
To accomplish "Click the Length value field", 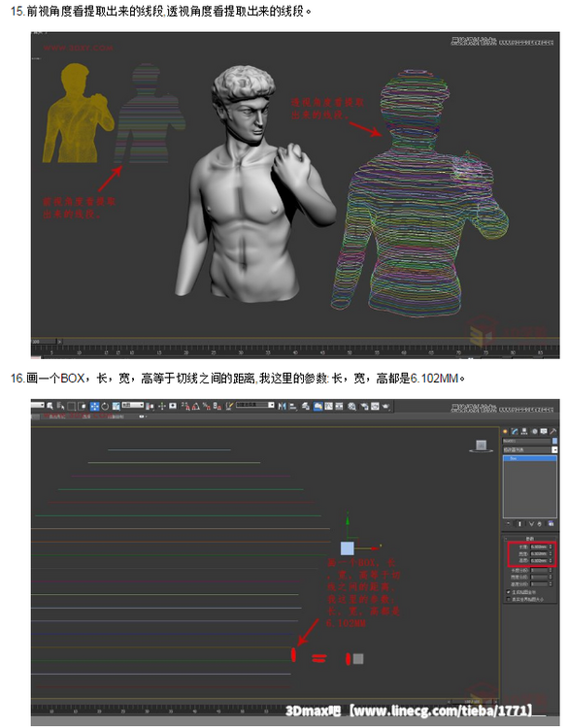I will [539, 546].
